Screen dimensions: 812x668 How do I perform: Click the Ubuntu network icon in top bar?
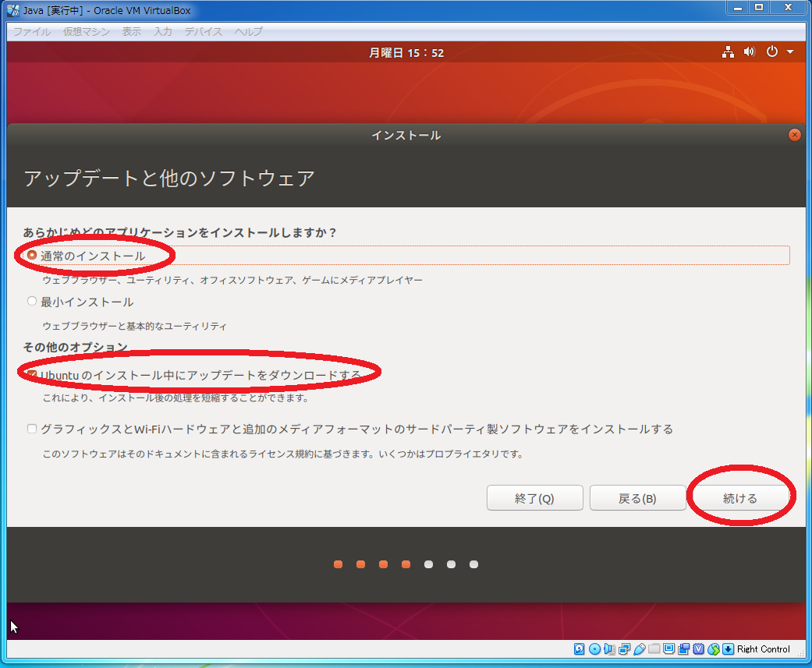coord(728,51)
